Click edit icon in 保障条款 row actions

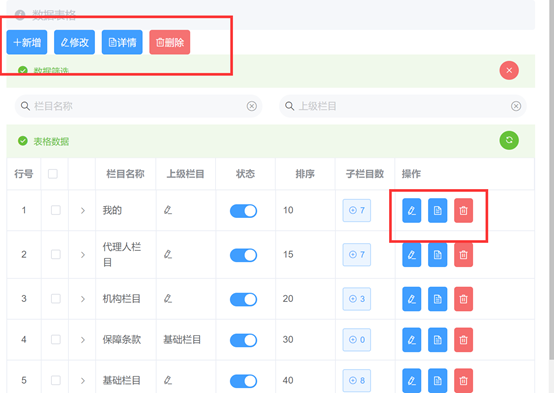point(412,340)
